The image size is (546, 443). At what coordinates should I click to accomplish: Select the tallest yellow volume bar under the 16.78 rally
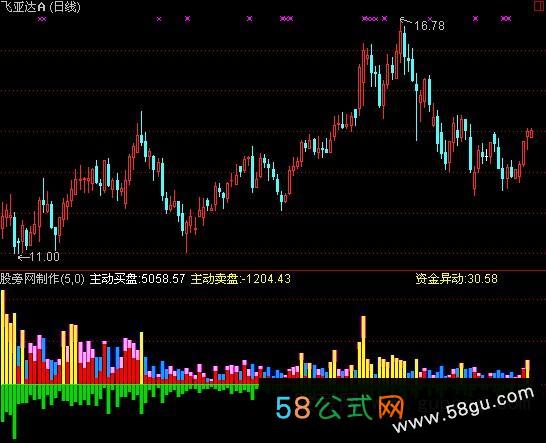point(363,347)
